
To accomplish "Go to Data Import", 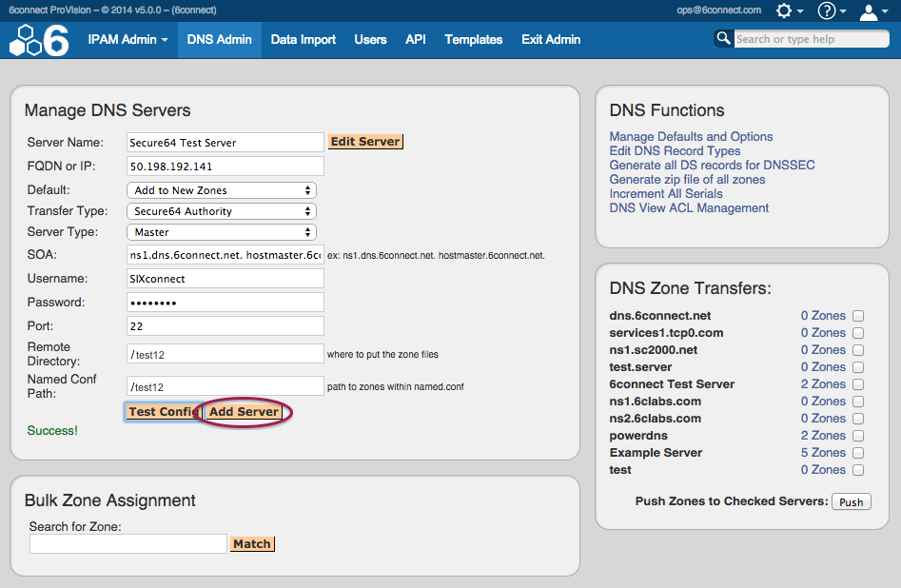I will tap(304, 40).
